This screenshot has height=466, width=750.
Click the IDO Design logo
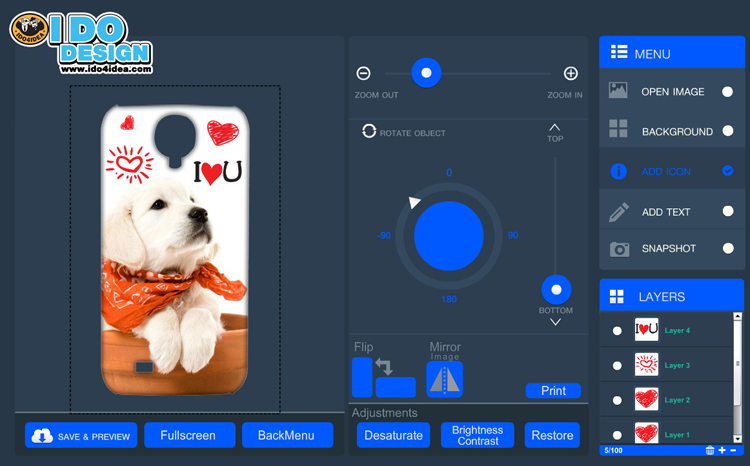point(81,43)
